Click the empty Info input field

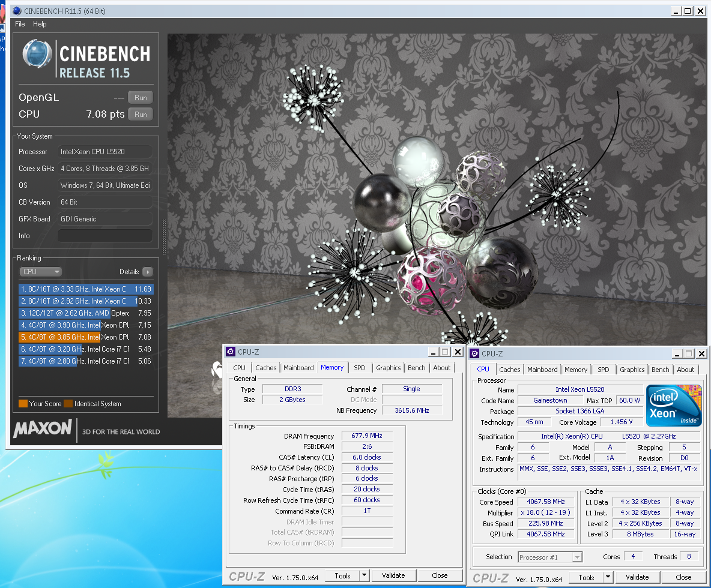[104, 236]
